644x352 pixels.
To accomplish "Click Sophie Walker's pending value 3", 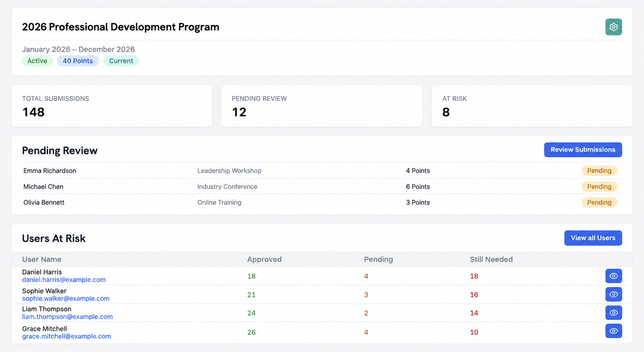I will 366,295.
